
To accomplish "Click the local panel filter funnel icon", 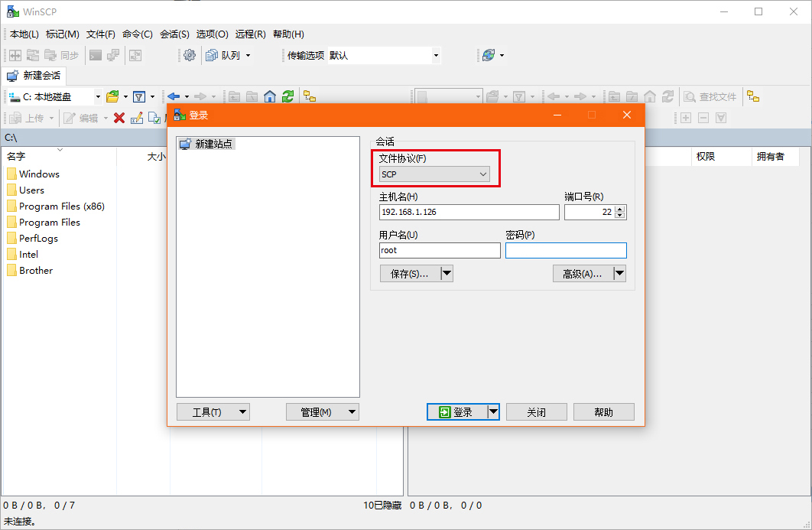I will [139, 97].
